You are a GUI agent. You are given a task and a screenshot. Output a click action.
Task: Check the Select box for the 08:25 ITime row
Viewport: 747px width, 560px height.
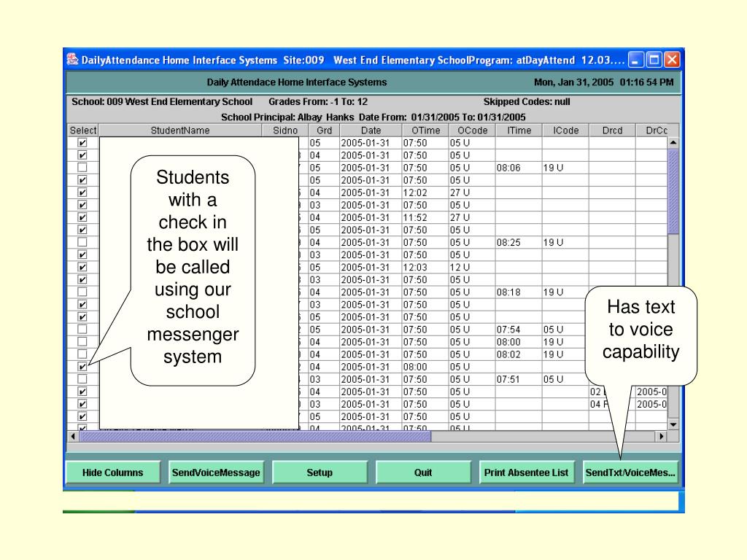pos(82,242)
